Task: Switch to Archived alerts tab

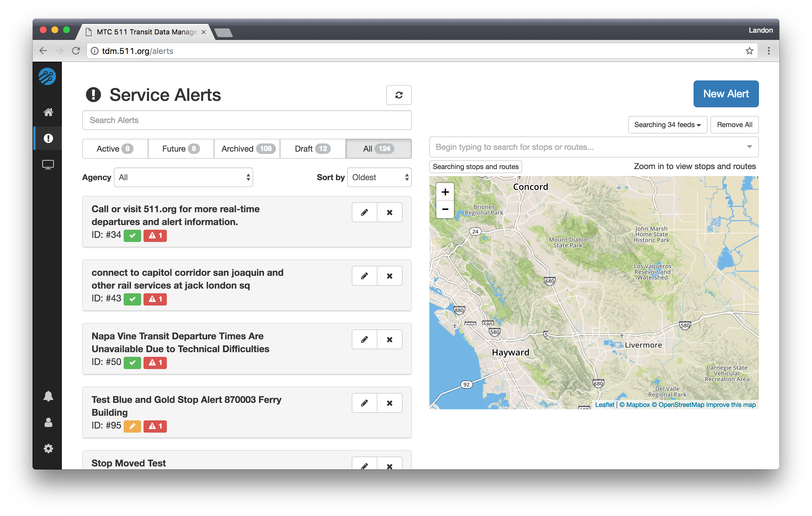Action: (x=247, y=149)
